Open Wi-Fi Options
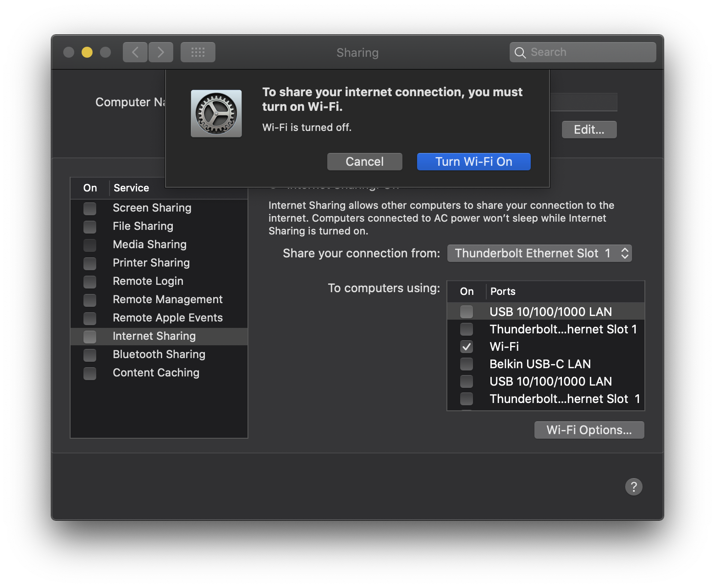 [589, 430]
